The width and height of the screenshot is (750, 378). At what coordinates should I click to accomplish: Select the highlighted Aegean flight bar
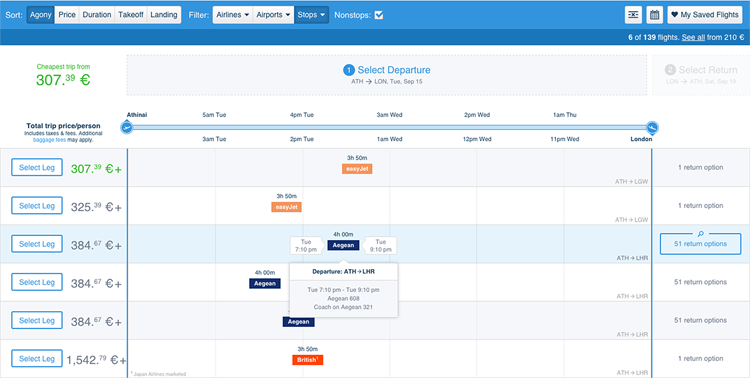pos(343,245)
